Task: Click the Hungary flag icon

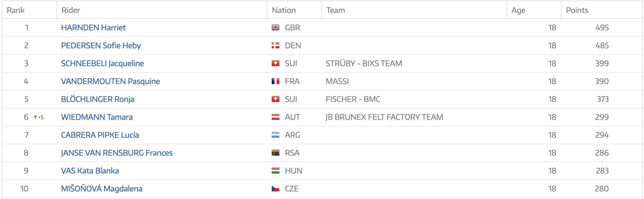Action: (275, 171)
